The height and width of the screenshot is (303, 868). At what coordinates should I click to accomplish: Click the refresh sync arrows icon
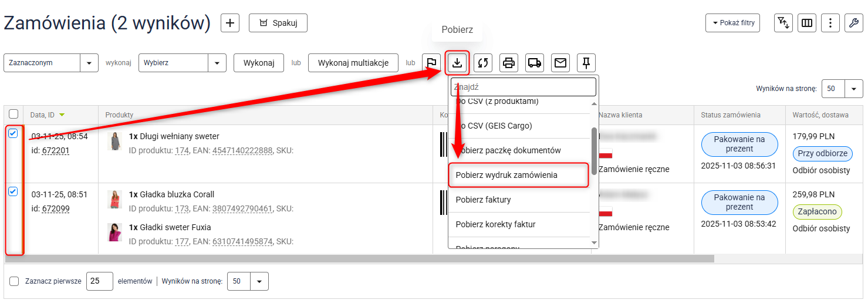tap(483, 63)
